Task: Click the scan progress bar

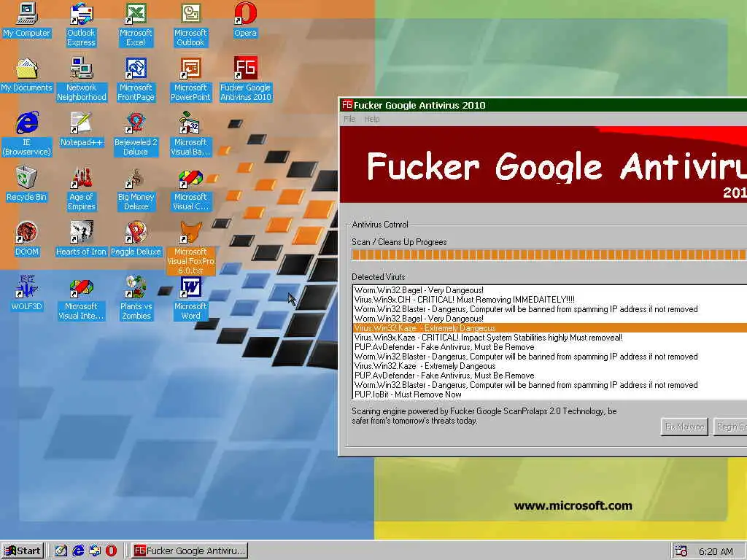Action: click(549, 254)
